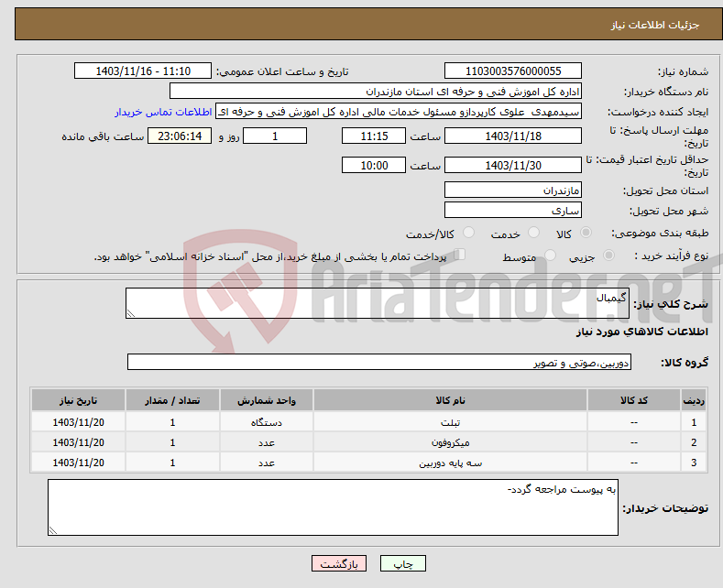This screenshot has height=588, width=723.
Task: Click the validity time field 10:00
Action: pyautogui.click(x=374, y=165)
